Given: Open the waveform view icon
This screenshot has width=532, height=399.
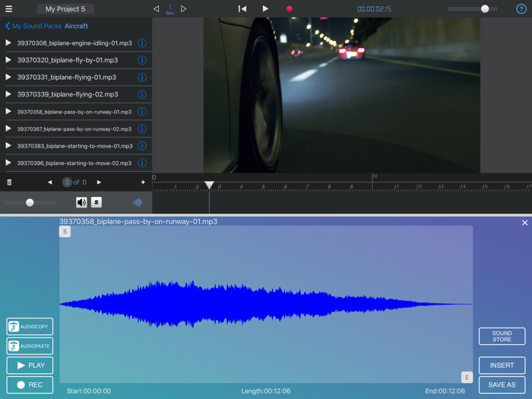Looking at the screenshot, I should tap(138, 203).
